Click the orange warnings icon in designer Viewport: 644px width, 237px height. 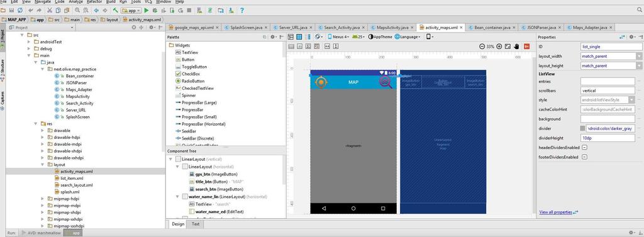point(527,47)
